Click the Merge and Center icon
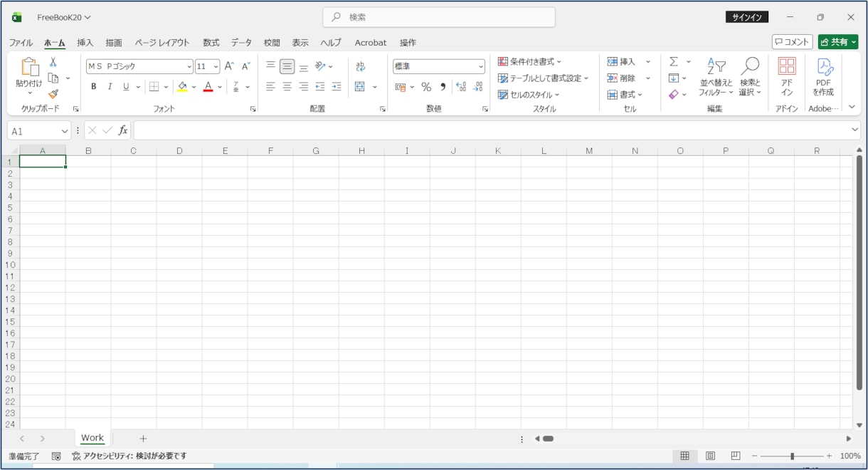This screenshot has width=868, height=470. pyautogui.click(x=360, y=87)
